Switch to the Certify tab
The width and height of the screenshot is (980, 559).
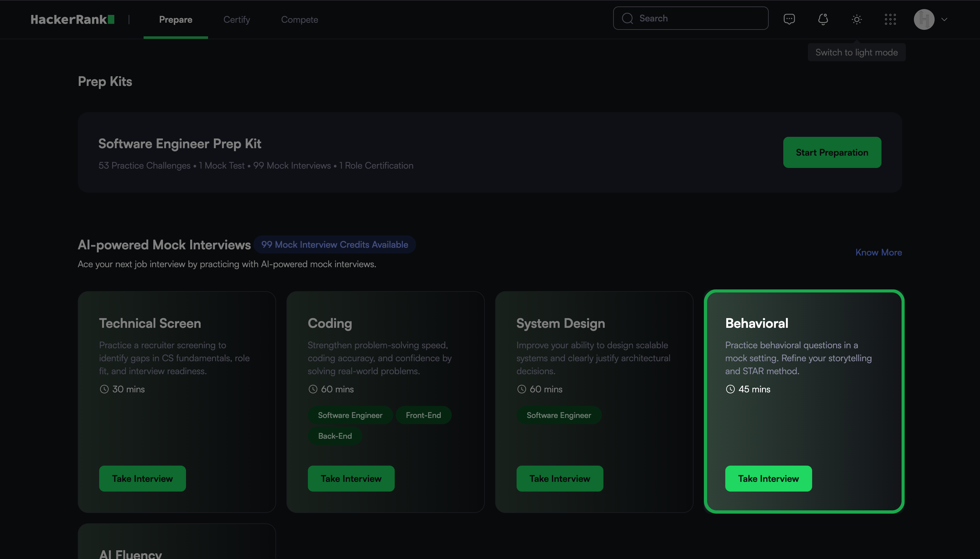coord(236,19)
